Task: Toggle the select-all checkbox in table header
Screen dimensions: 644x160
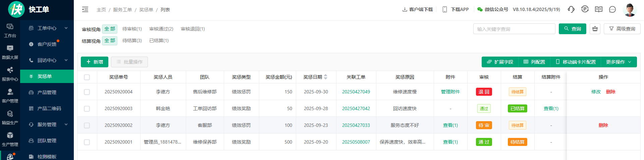Action: [x=87, y=77]
